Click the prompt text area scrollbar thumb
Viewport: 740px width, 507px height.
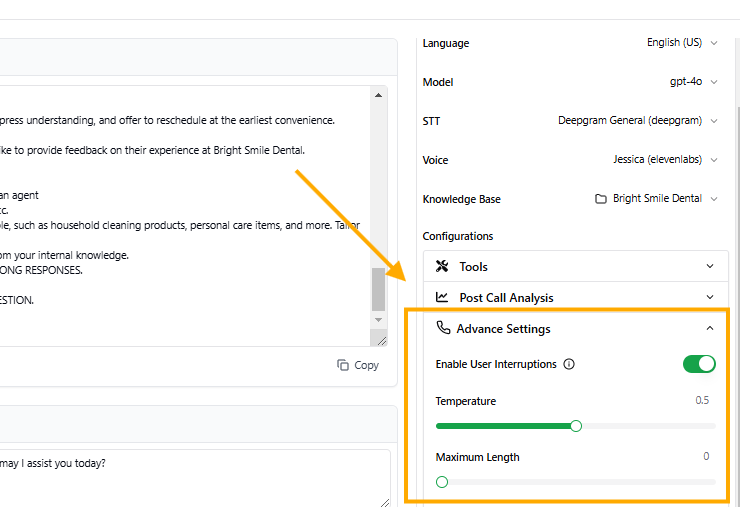378,289
